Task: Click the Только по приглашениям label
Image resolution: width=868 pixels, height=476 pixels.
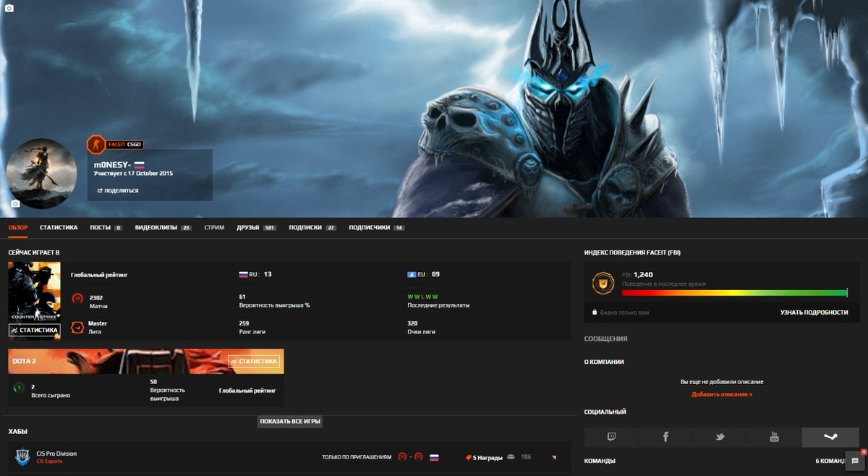Action: tap(357, 457)
